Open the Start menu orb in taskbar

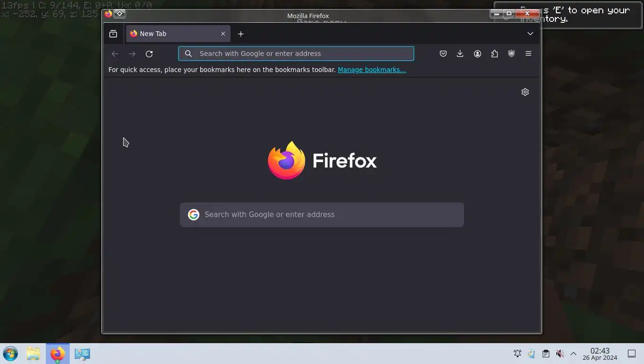tap(10, 354)
